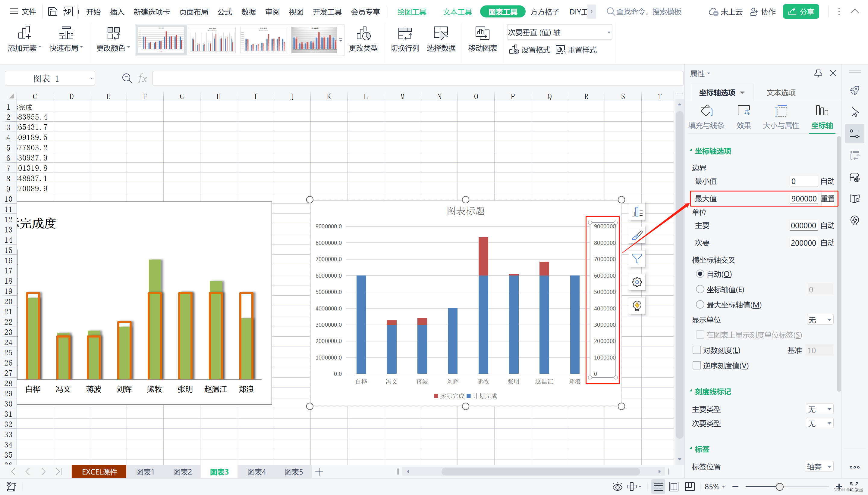Pin the properties panel
This screenshot has width=868, height=495.
tap(818, 73)
